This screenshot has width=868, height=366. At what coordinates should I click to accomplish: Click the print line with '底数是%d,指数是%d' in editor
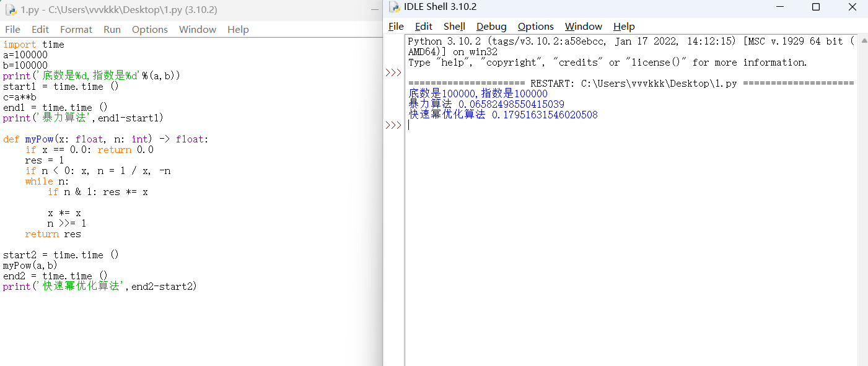point(92,76)
